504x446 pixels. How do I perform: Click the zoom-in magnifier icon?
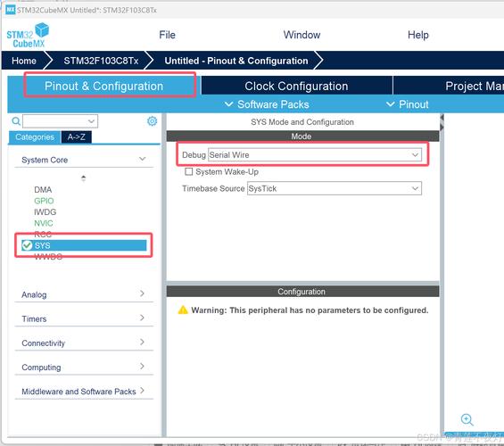467,419
